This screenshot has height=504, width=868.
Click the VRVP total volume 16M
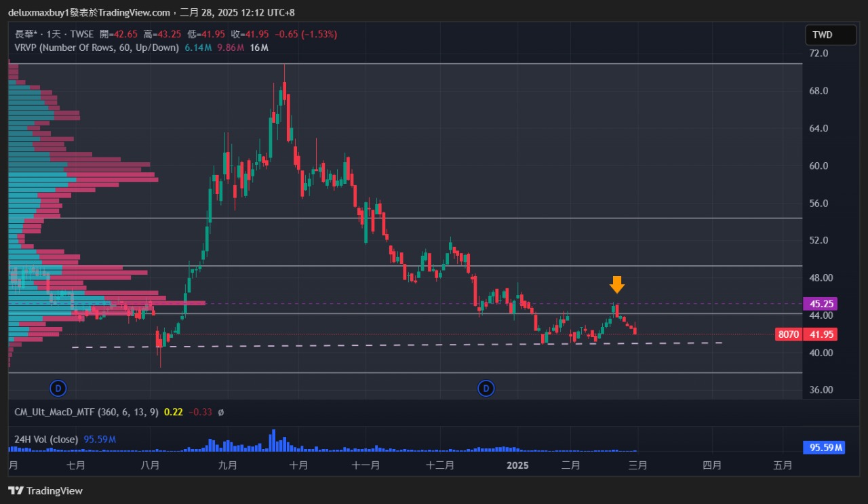click(x=259, y=47)
